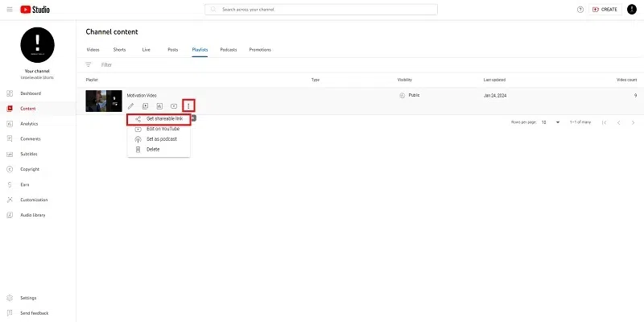Go to the next page arrow
This screenshot has width=644, height=322.
(633, 122)
